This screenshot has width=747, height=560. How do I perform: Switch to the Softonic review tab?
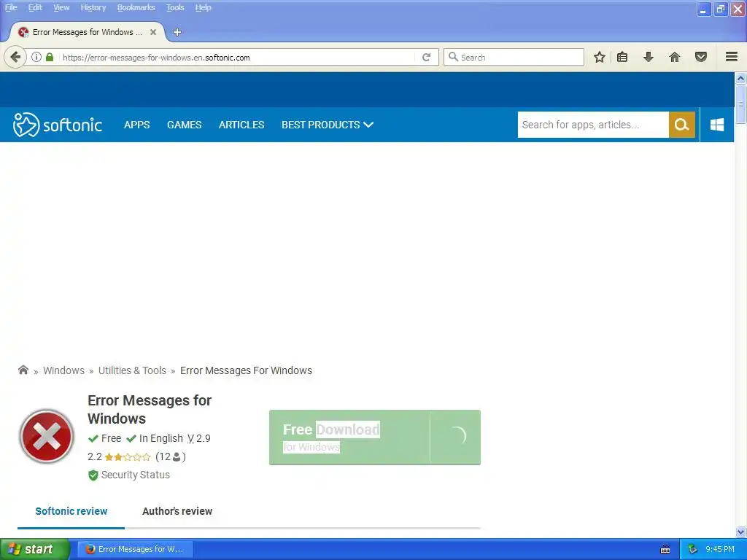(x=71, y=511)
